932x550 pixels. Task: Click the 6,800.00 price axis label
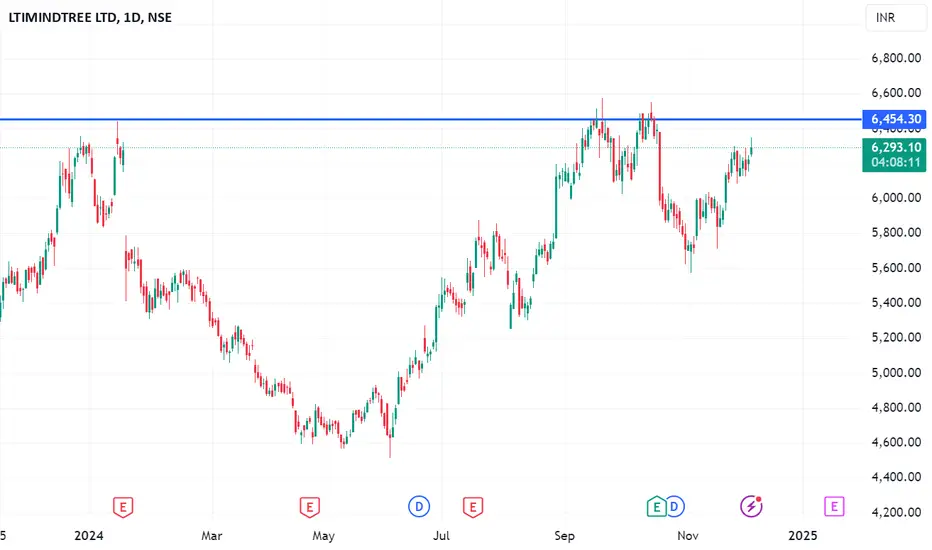pos(896,58)
